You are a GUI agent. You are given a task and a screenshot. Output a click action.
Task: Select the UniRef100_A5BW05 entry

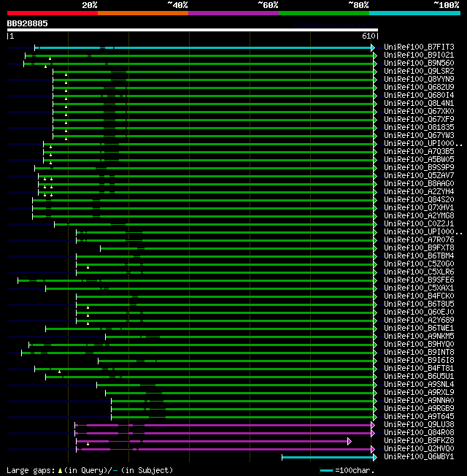tap(419, 160)
